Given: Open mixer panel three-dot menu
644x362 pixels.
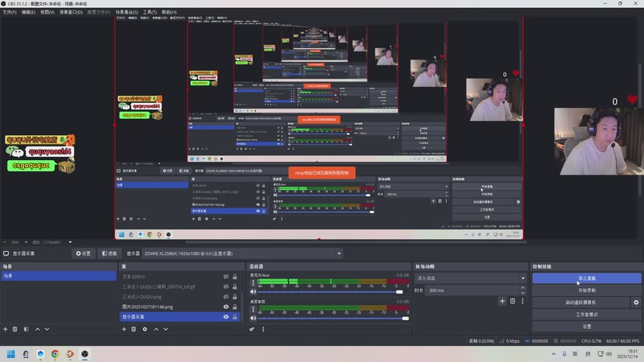Looking at the screenshot, I should [263, 329].
